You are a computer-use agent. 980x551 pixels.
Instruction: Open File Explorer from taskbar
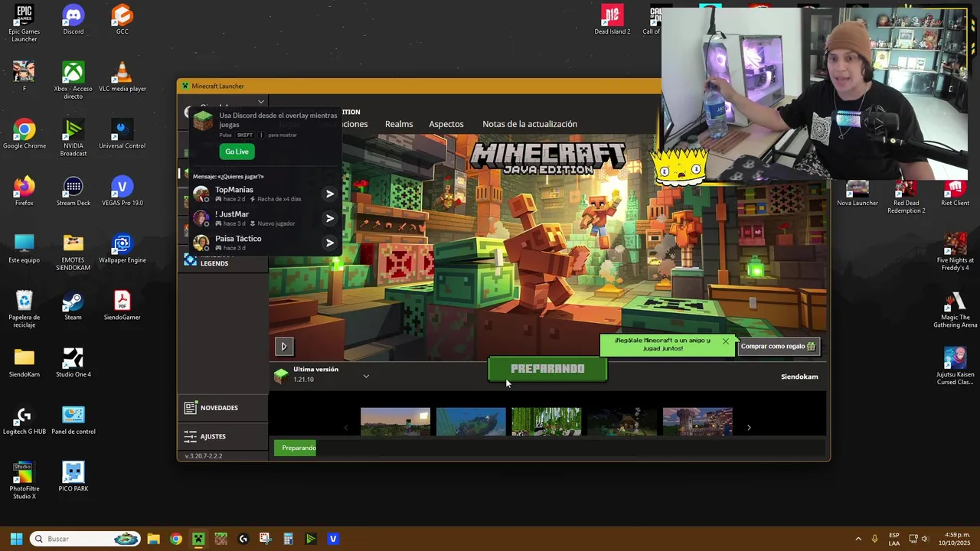click(153, 539)
